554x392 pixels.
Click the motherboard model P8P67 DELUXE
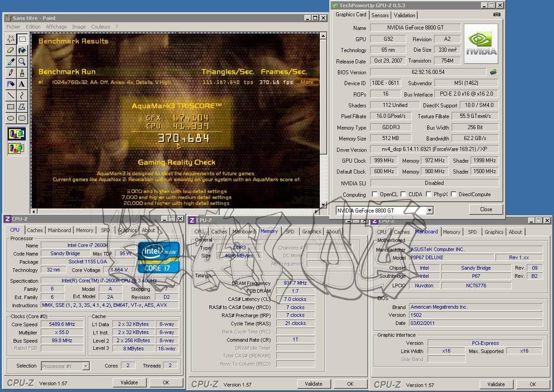[452, 257]
